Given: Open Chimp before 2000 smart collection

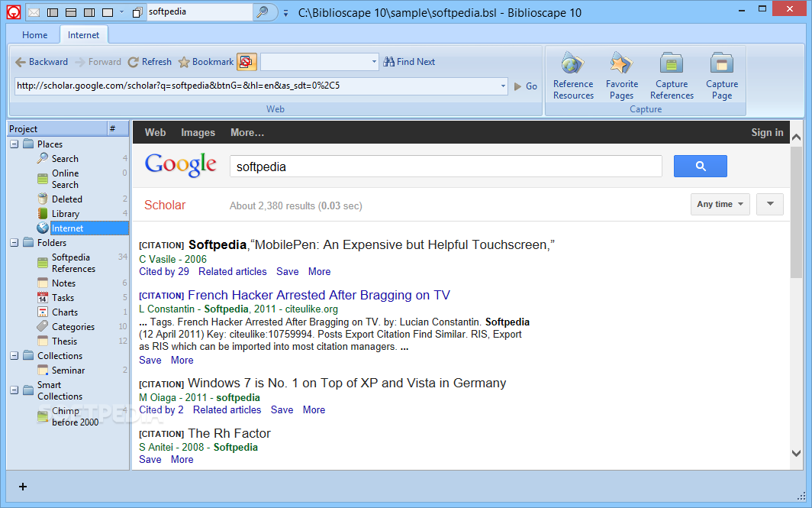Looking at the screenshot, I should [x=75, y=416].
